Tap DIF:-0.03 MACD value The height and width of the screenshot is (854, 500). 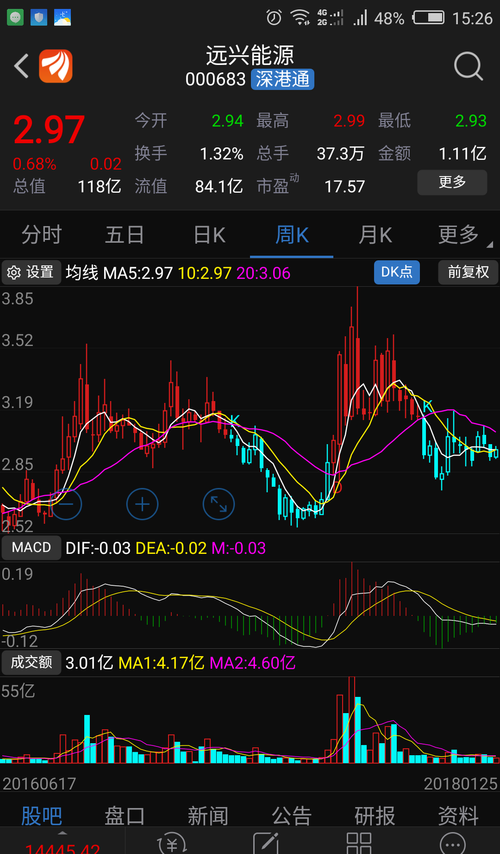point(98,548)
